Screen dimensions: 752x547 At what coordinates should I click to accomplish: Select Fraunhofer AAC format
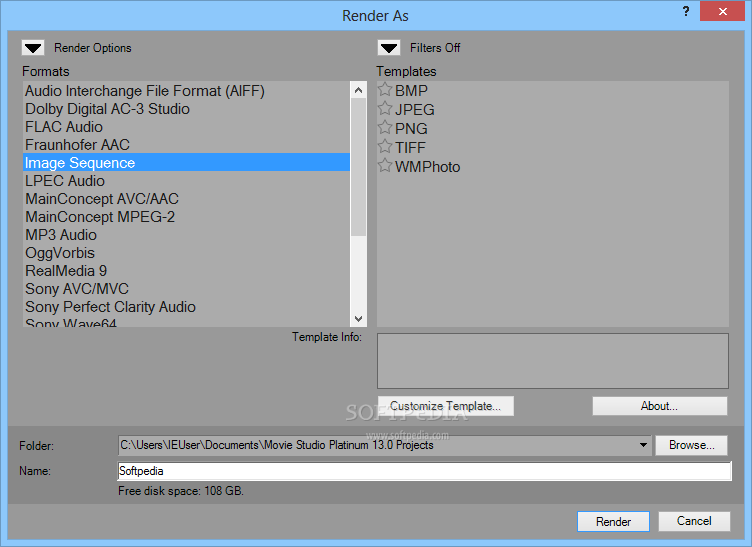point(187,145)
